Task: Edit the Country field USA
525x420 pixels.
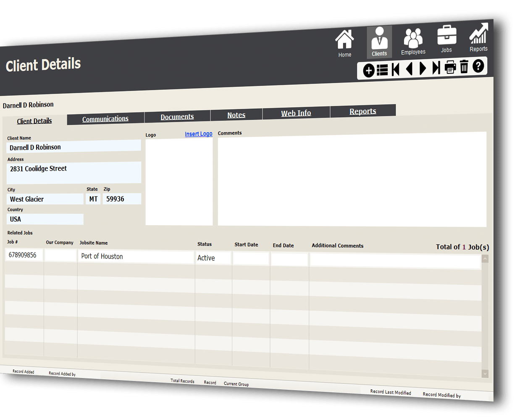Action: [x=45, y=219]
